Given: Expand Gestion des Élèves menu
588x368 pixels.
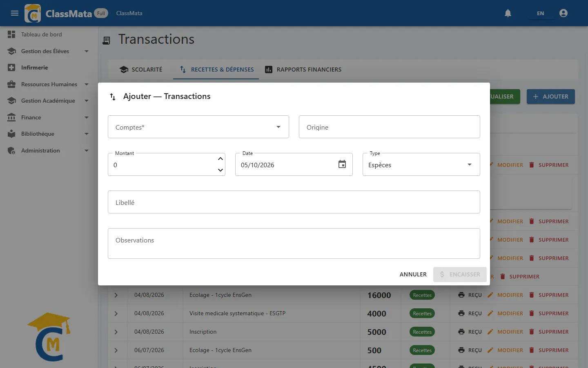Looking at the screenshot, I should (49, 51).
